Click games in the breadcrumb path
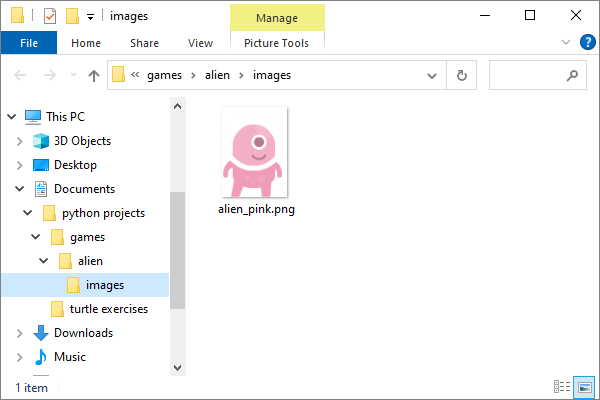The width and height of the screenshot is (600, 400). [165, 75]
